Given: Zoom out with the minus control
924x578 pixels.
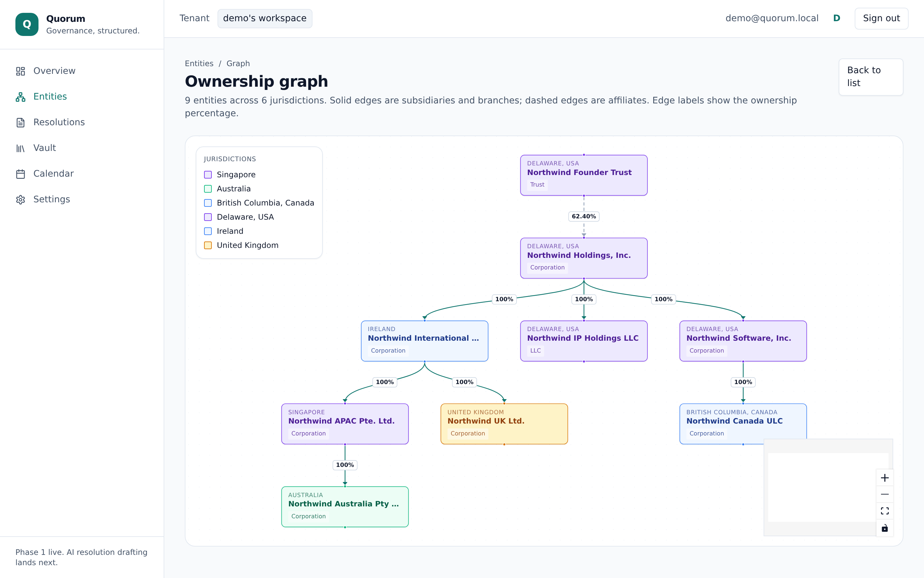Looking at the screenshot, I should point(884,494).
